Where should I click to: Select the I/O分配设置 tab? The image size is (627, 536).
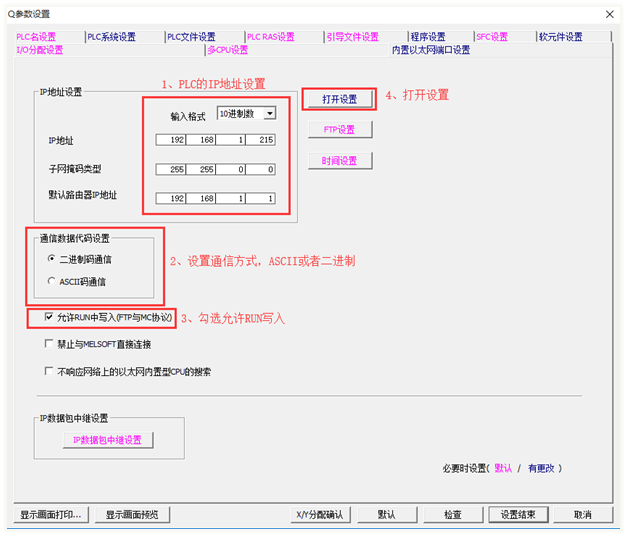pyautogui.click(x=40, y=50)
